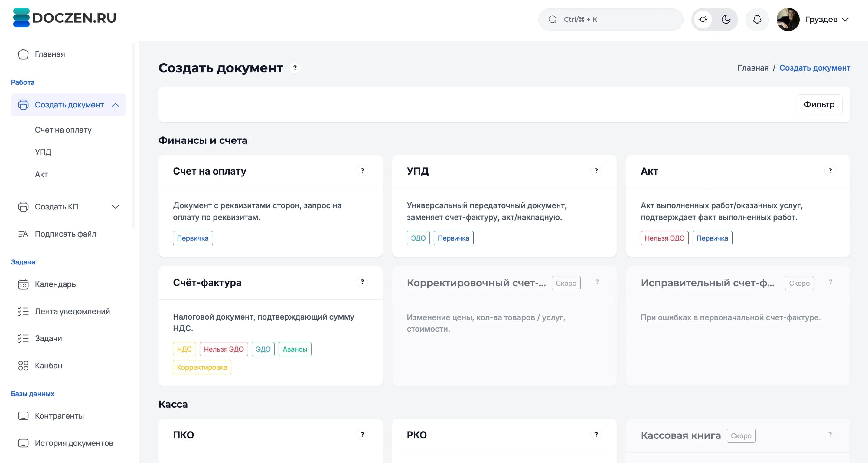Screen dimensions: 868x463
Task: Click ЭДО tag on УПД card
Action: 418,238
